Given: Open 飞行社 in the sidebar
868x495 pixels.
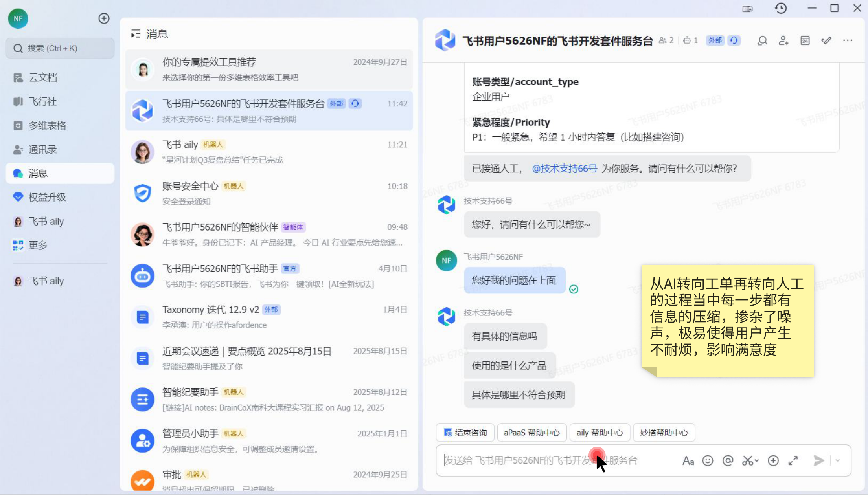Looking at the screenshot, I should pos(60,101).
